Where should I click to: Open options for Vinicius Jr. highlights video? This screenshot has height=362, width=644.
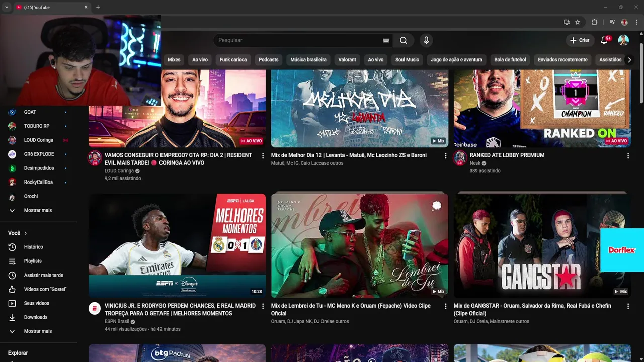coord(263,306)
